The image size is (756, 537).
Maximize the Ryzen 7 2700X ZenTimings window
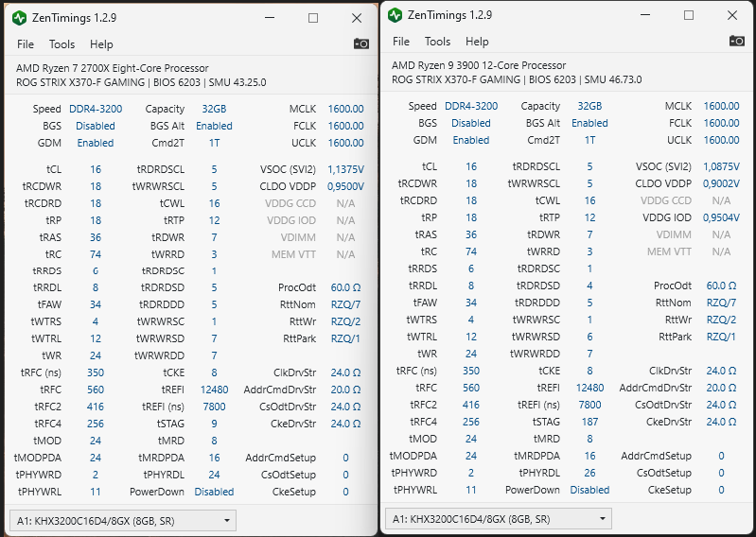pyautogui.click(x=315, y=17)
